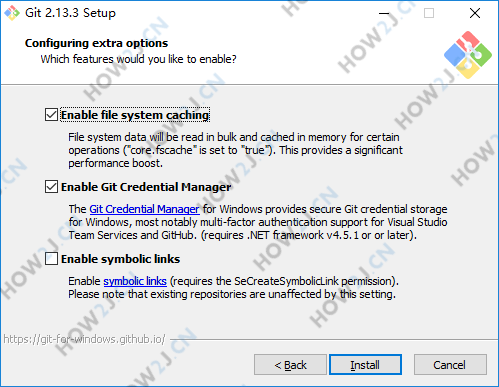This screenshot has width=499, height=387.
Task: Click the git-for-windows.github.io URL text
Action: [x=84, y=339]
